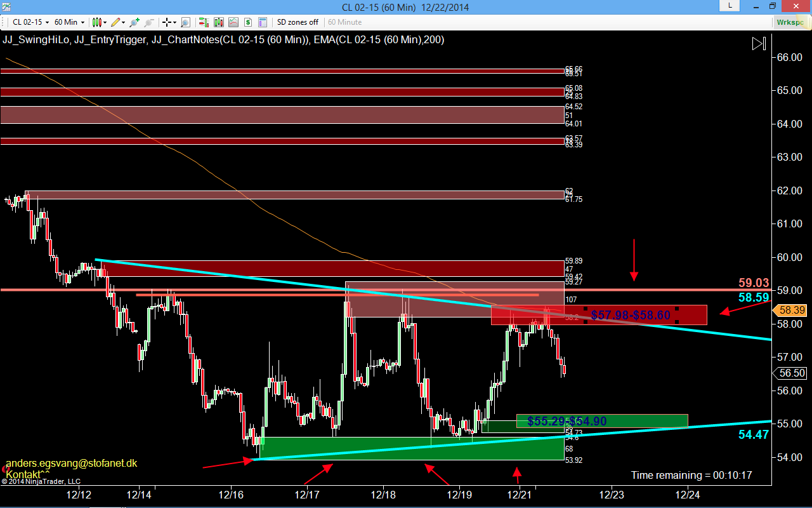Open the indicators line chart icon

(x=233, y=22)
